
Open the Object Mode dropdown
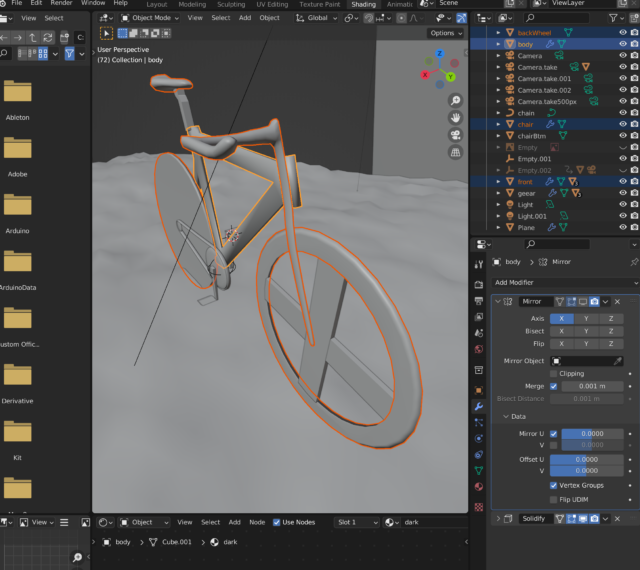(x=150, y=18)
